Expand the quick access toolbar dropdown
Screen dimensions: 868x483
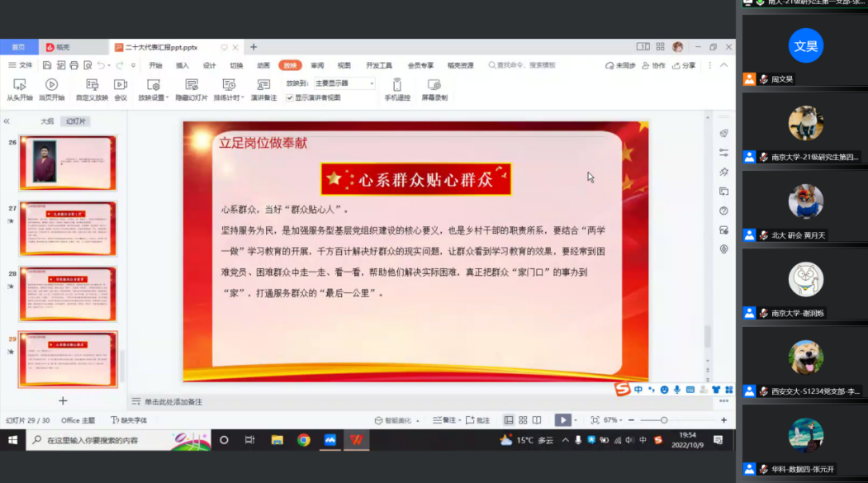(134, 65)
